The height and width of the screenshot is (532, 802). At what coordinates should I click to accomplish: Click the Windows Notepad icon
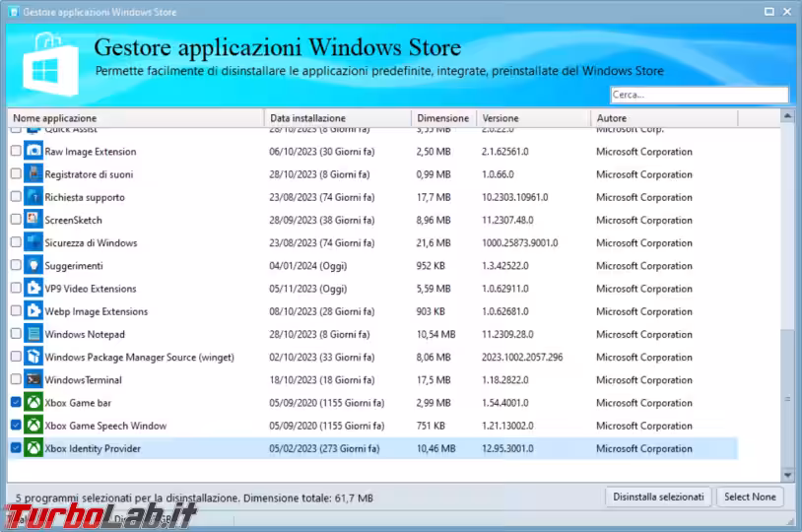coord(33,335)
